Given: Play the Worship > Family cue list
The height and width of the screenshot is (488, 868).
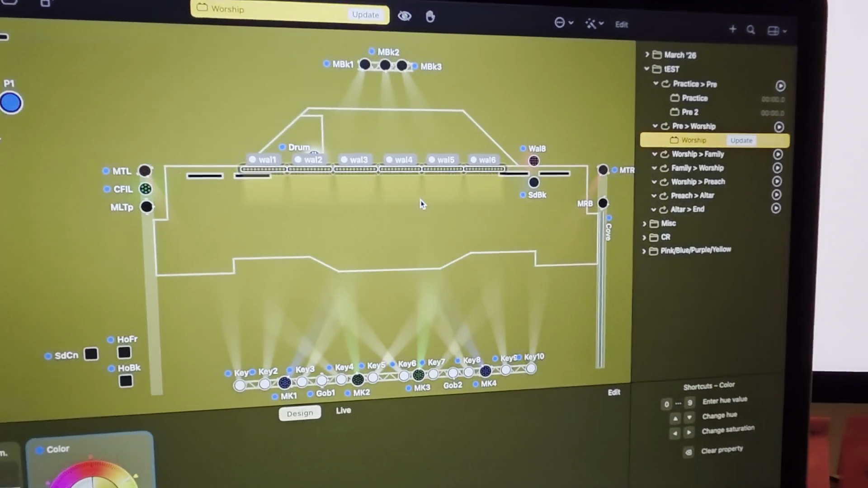Looking at the screenshot, I should (778, 155).
